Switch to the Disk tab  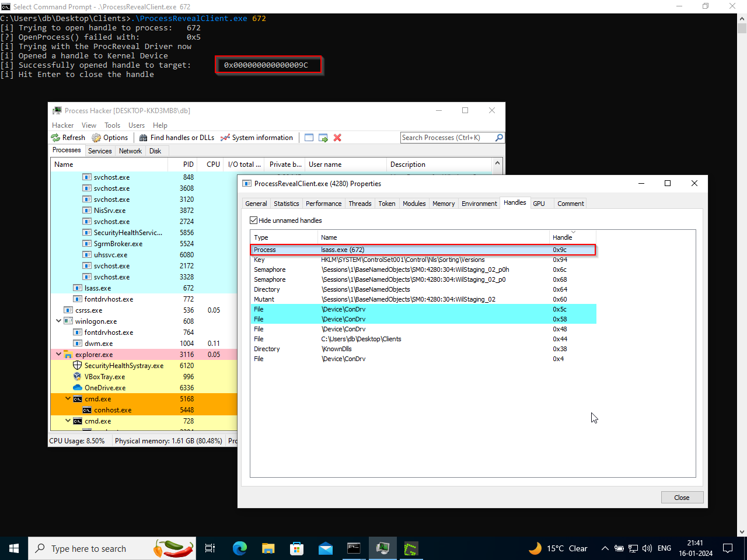tap(155, 151)
